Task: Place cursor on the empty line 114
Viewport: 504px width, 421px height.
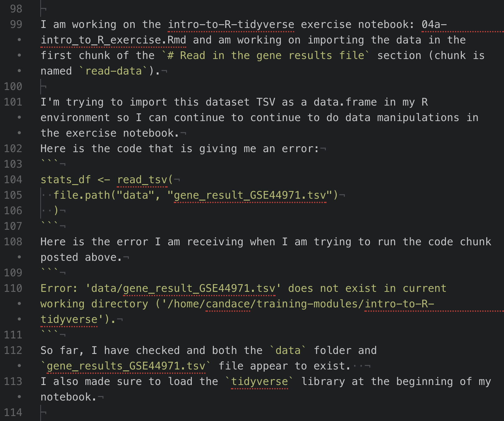Action: click(x=124, y=412)
